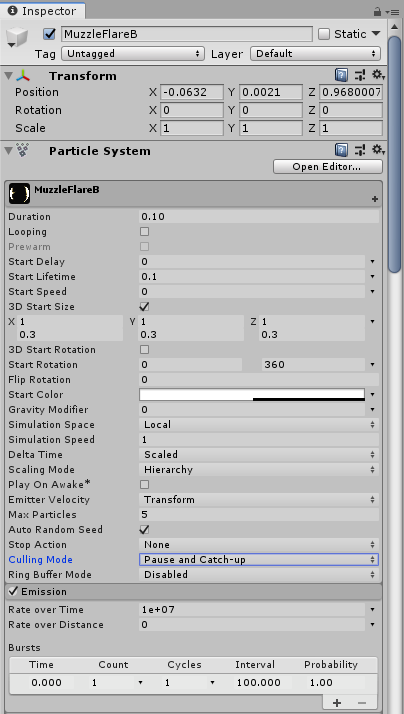Open Transform preset selector icon

click(x=360, y=75)
